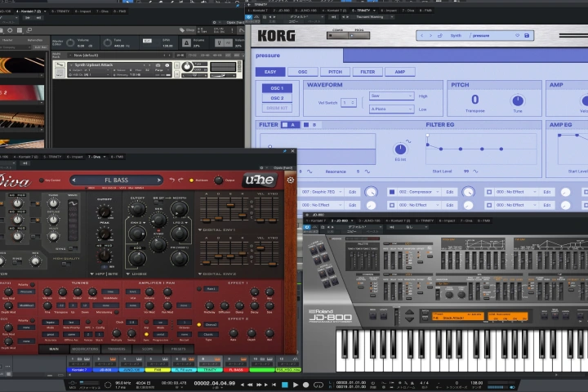588x392 pixels.
Task: Click JD-800 value up arrow button
Action: [409, 312]
